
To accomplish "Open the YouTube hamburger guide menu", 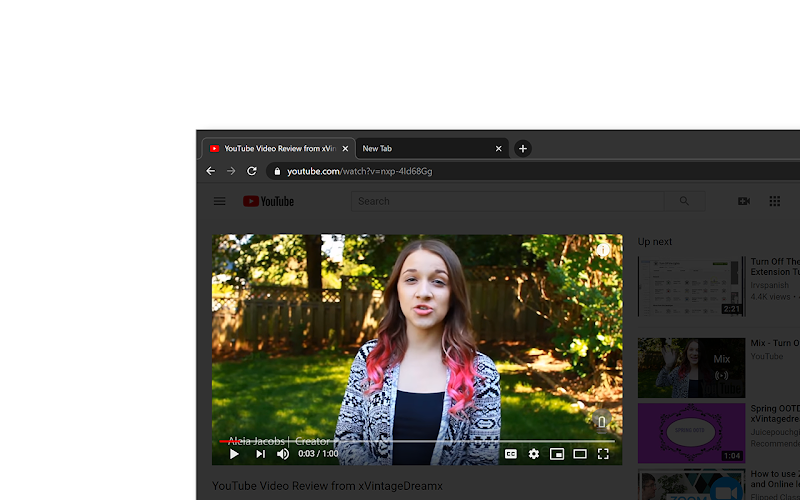I will pyautogui.click(x=219, y=201).
